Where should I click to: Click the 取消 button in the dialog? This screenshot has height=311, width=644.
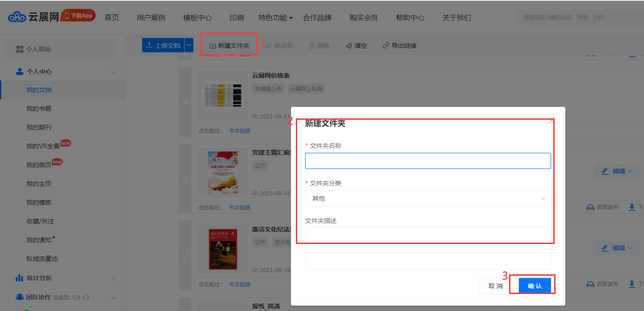tap(495, 286)
